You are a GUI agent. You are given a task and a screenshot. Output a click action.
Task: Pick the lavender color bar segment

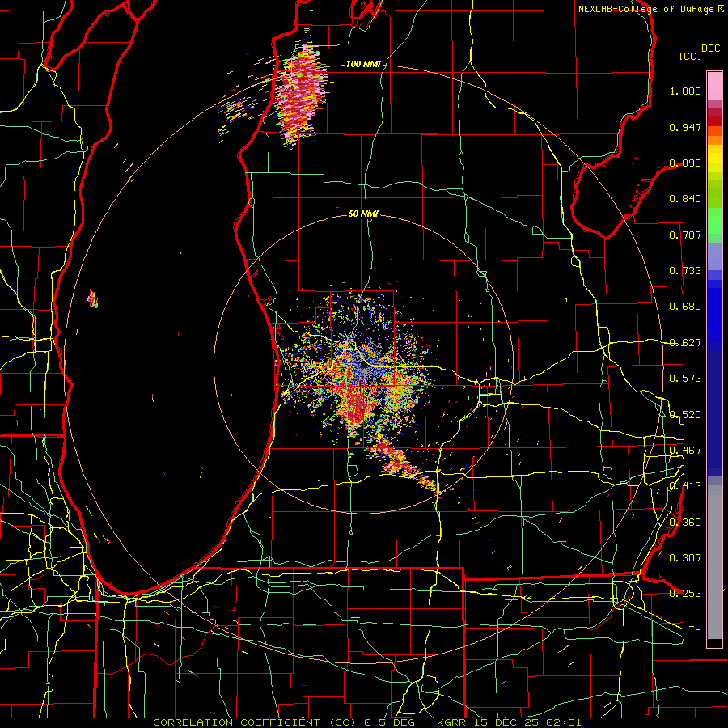(x=714, y=256)
